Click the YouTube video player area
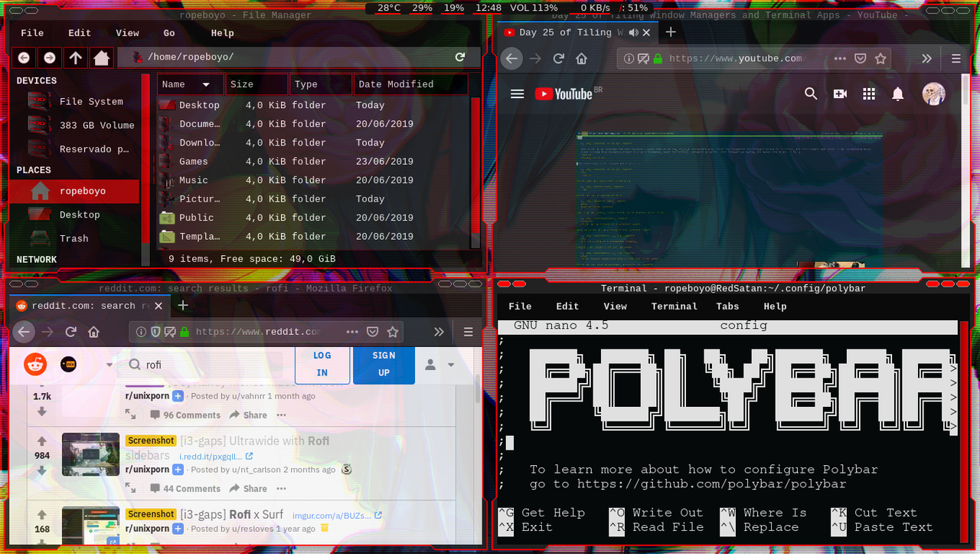 pyautogui.click(x=730, y=199)
